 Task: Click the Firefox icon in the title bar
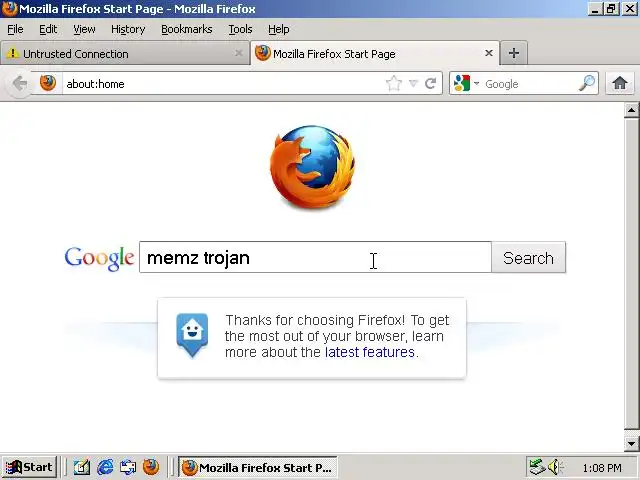(9, 9)
